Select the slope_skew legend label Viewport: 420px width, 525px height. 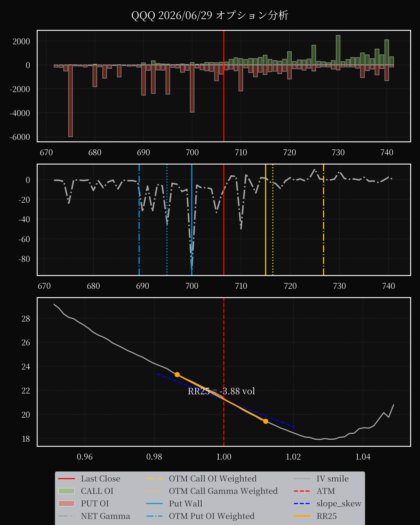339,504
